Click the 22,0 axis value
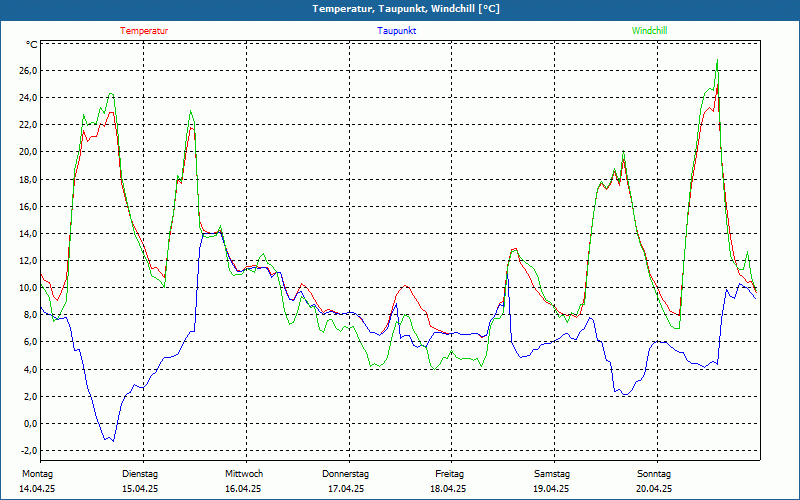The width and height of the screenshot is (800, 500). 28,124
